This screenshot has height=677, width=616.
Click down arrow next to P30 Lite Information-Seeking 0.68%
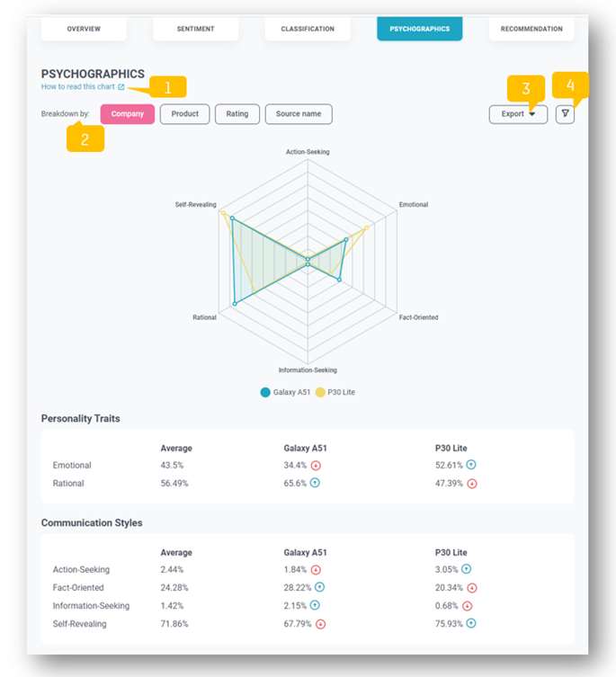pyautogui.click(x=467, y=606)
